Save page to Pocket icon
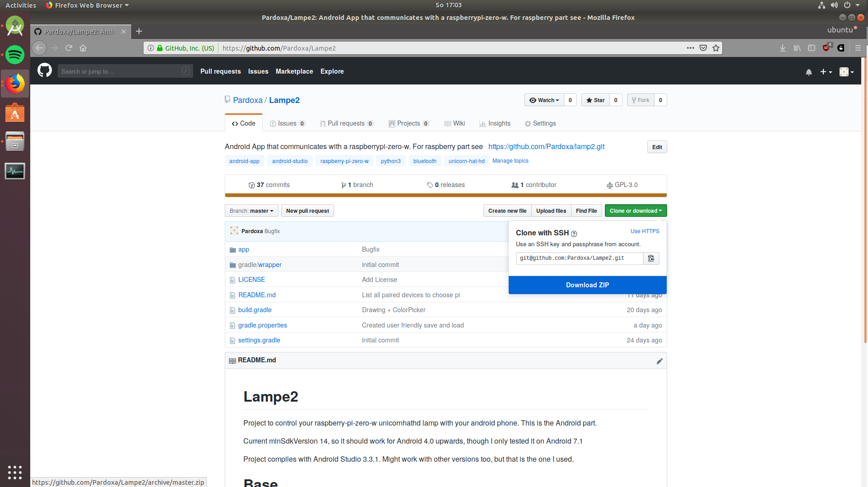The image size is (868, 487). [x=703, y=48]
